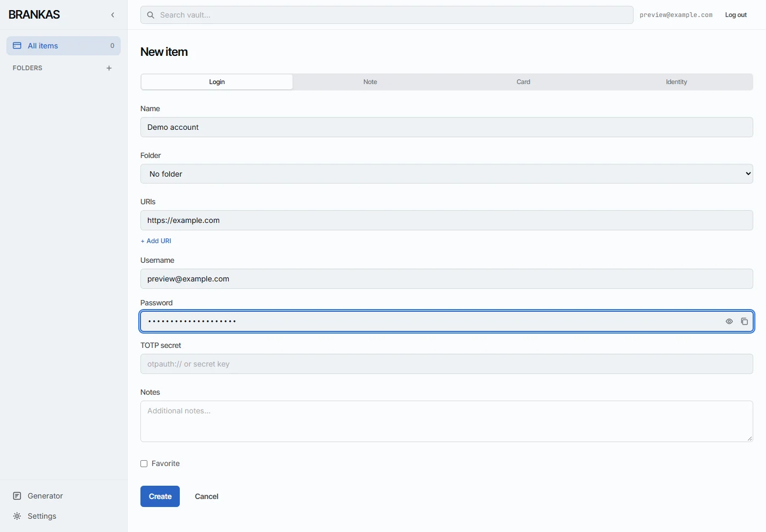This screenshot has width=766, height=532.
Task: Switch to the Login tab
Action: tap(217, 82)
